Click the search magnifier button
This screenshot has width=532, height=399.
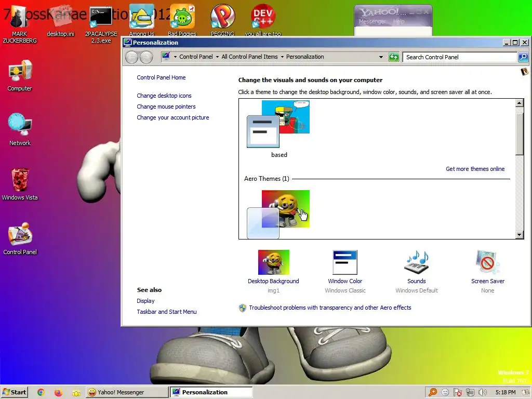(x=523, y=57)
